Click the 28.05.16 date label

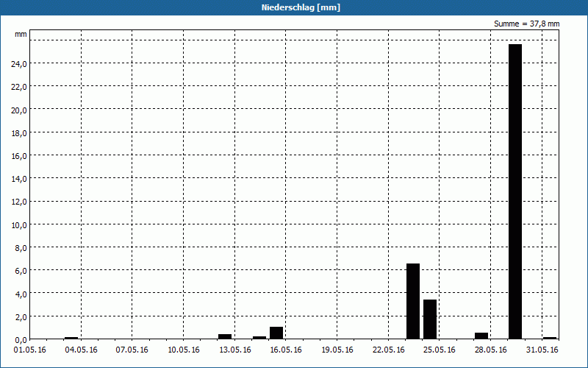491,350
